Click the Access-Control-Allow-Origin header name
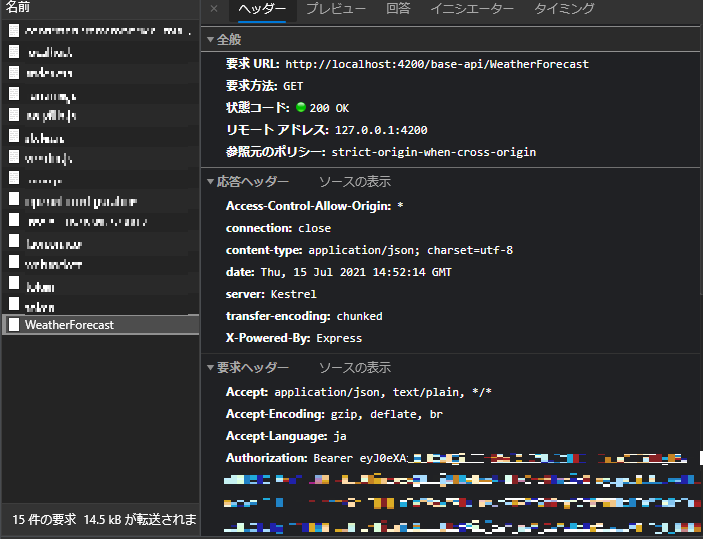The image size is (703, 539). pos(309,206)
